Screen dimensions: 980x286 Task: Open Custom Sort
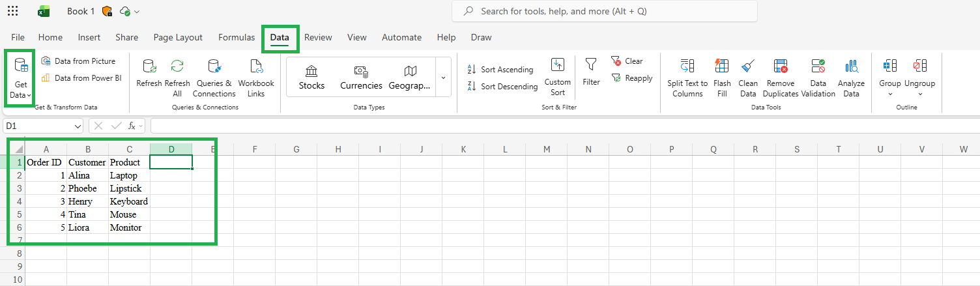[558, 78]
